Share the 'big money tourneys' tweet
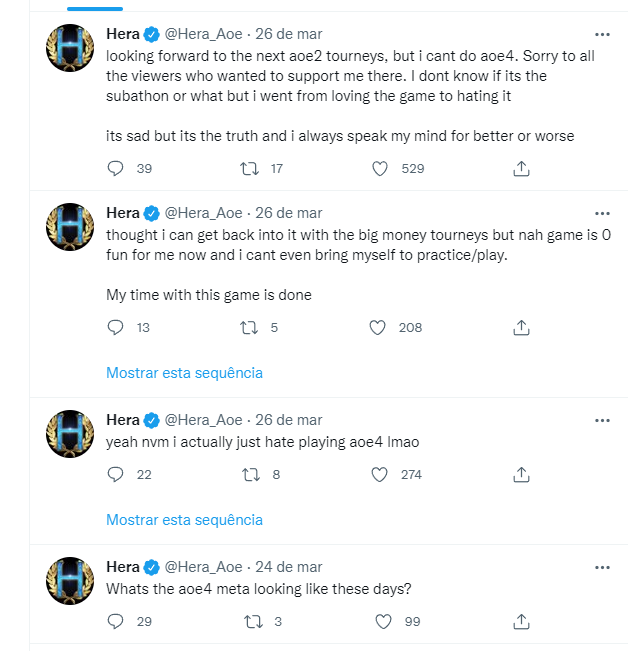This screenshot has width=628, height=651. click(x=520, y=327)
